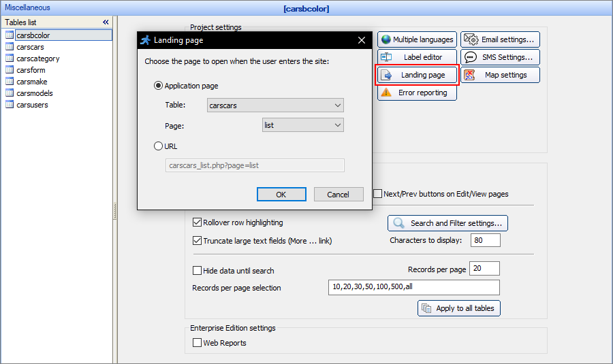The height and width of the screenshot is (364, 613).
Task: Check the Web Reports option
Action: click(197, 343)
